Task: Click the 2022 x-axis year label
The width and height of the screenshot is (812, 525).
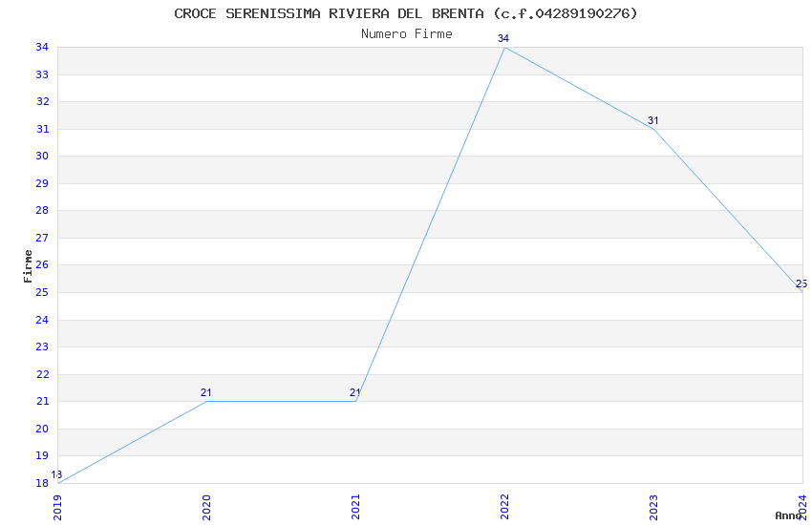Action: coord(505,507)
